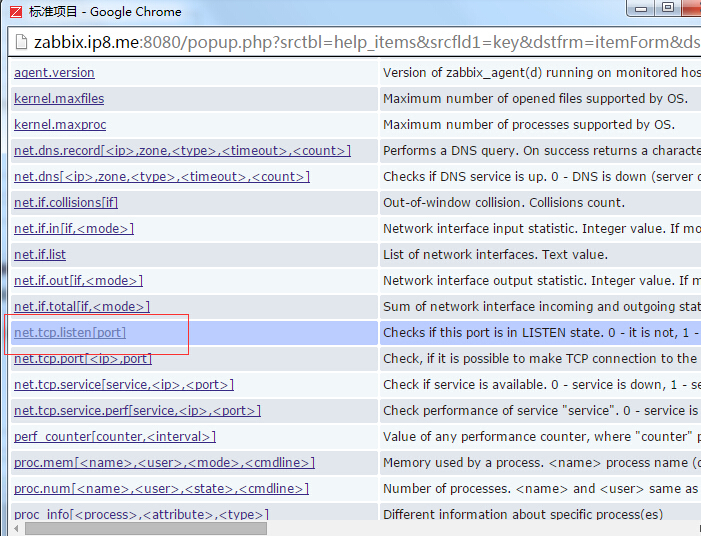Image resolution: width=701 pixels, height=536 pixels.
Task: Choose the net.tcp.port[<ip>,port] key
Action: point(83,359)
